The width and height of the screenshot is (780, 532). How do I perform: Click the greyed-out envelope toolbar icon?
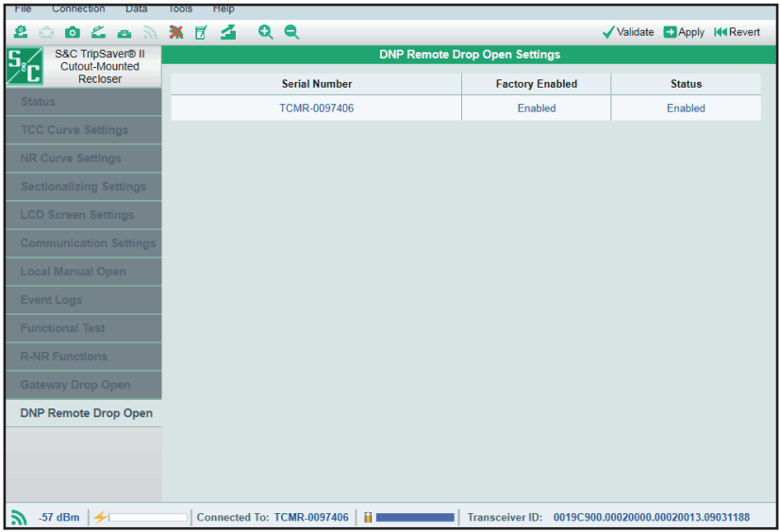[46, 33]
